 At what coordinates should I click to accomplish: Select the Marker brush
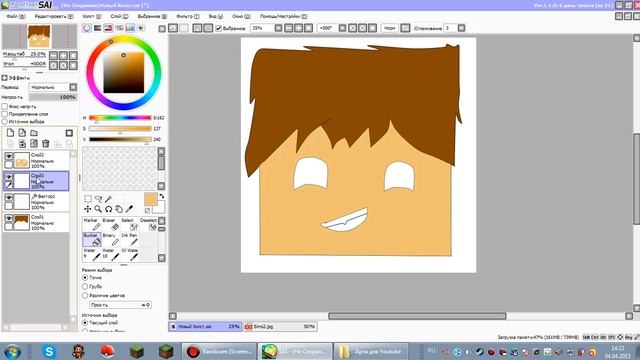point(92,224)
